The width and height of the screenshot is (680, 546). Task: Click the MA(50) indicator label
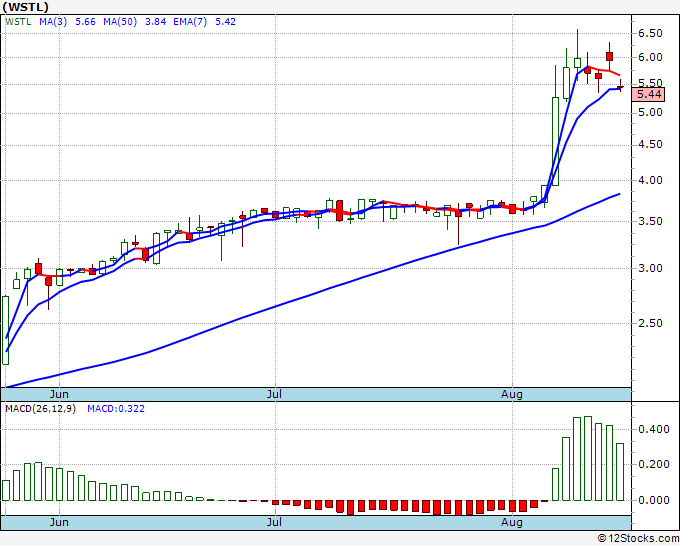coord(120,22)
